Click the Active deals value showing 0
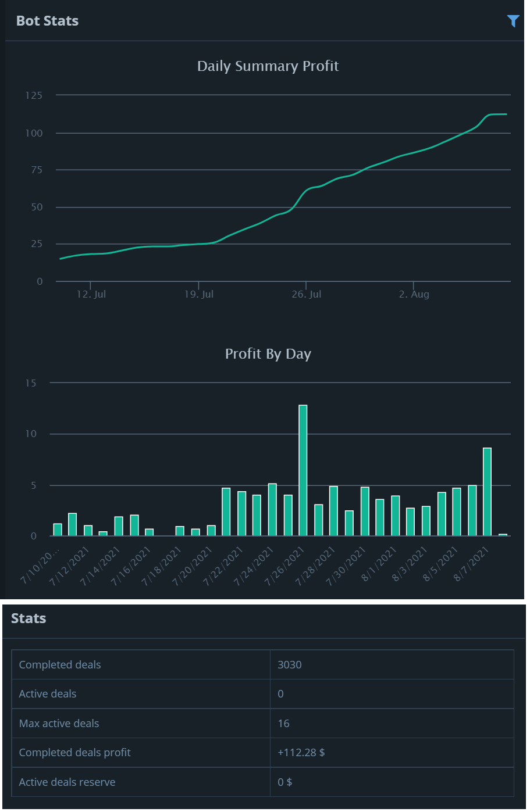530x812 pixels. pyautogui.click(x=280, y=693)
